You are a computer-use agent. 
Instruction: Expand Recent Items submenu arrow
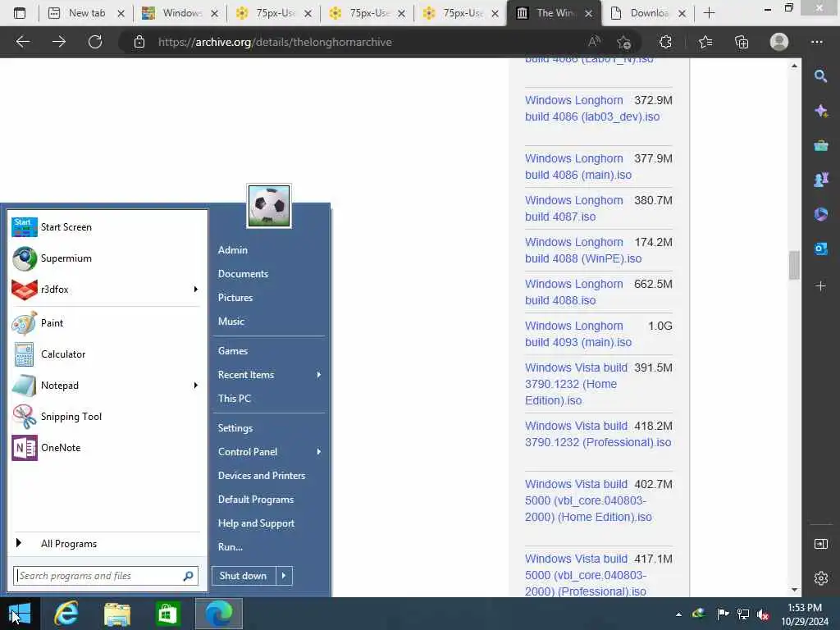click(319, 375)
